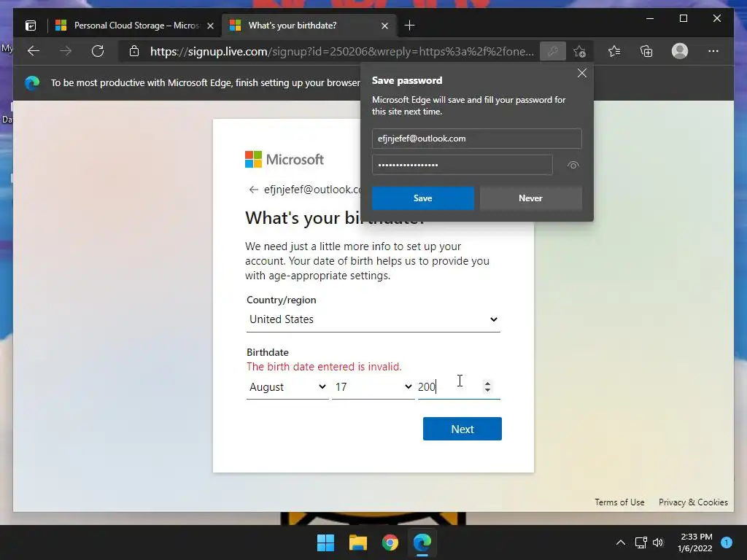Open the birth day dropdown showing 17
Image resolution: width=747 pixels, height=560 pixels.
click(373, 386)
